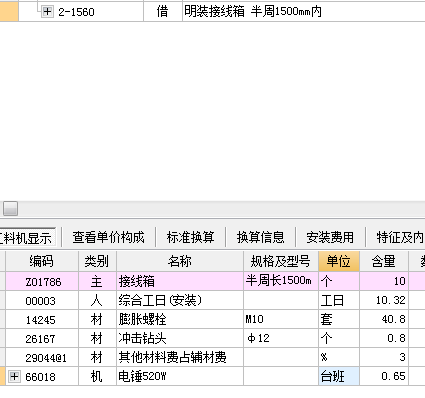
Task: Select 其他材料费占辅材费 name cell
Action: click(180, 357)
